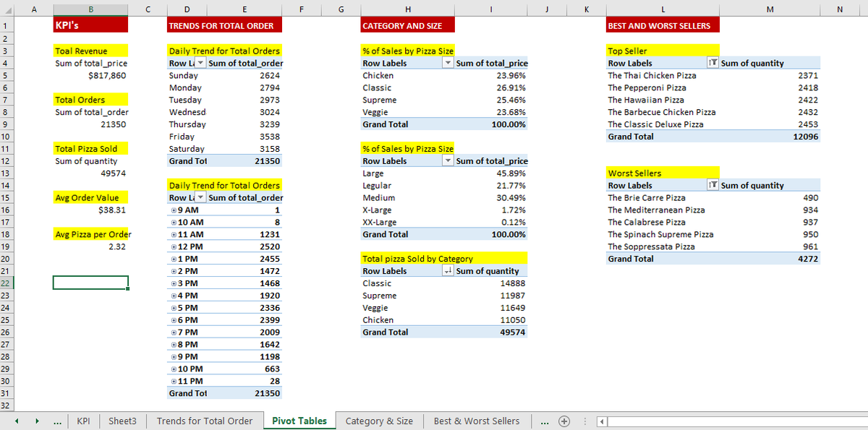Click the KPI's red header cell
868x430 pixels.
[90, 25]
